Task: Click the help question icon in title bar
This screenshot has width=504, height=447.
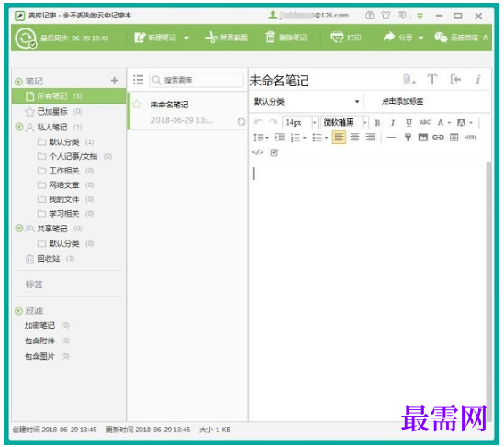Action: pos(370,15)
